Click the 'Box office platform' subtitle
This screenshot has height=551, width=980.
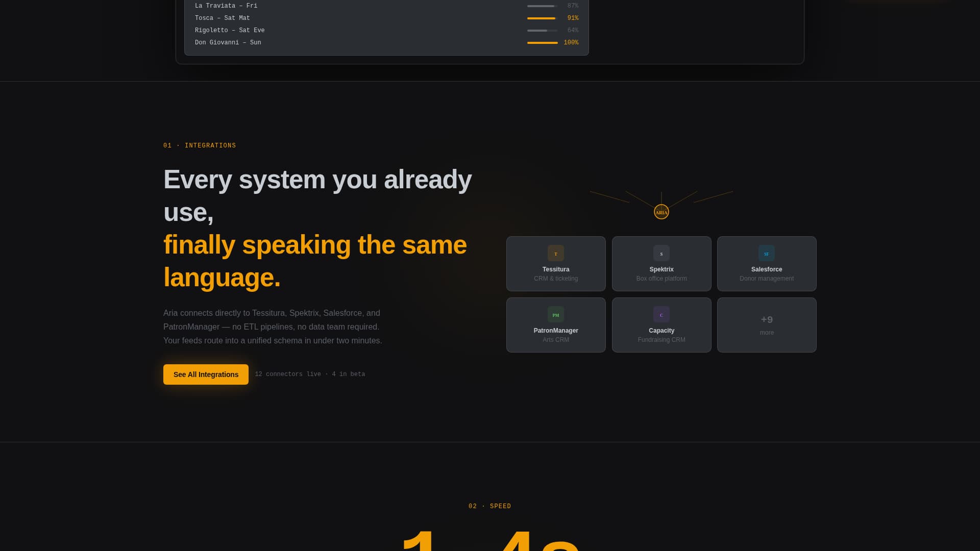coord(661,279)
